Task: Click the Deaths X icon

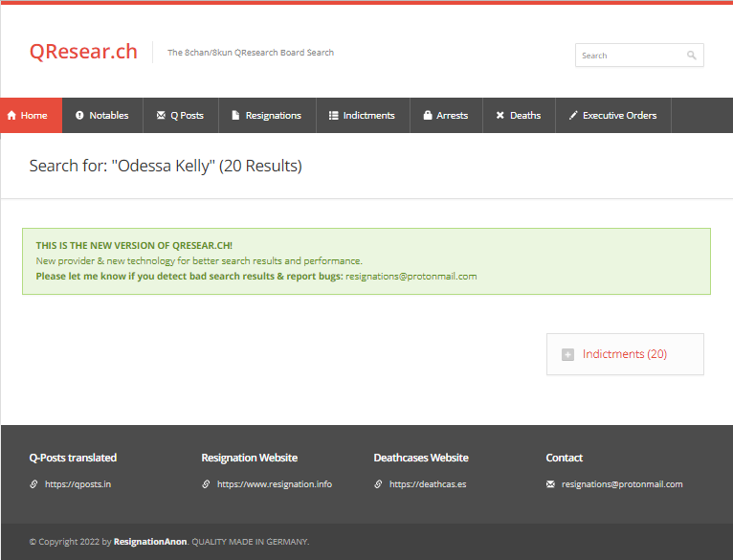Action: (500, 115)
